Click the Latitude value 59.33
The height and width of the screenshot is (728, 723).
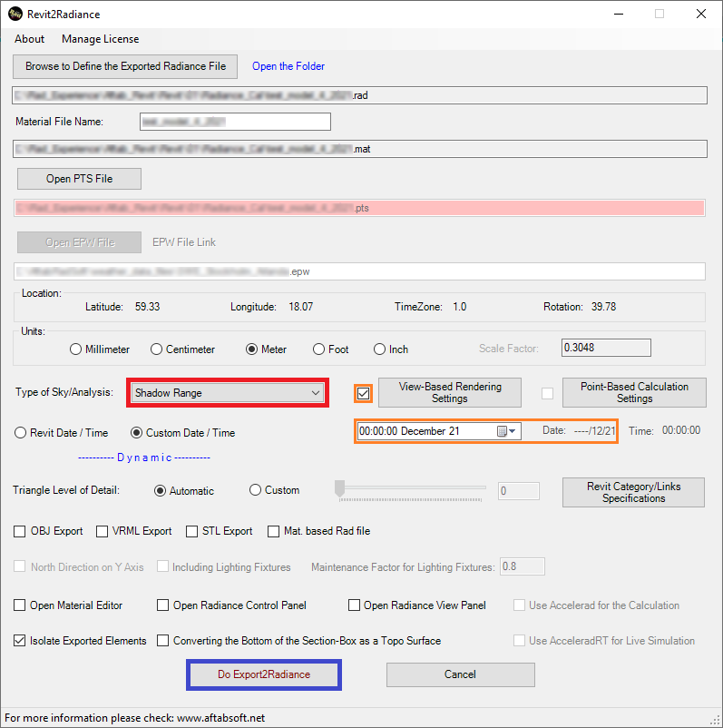click(x=147, y=307)
